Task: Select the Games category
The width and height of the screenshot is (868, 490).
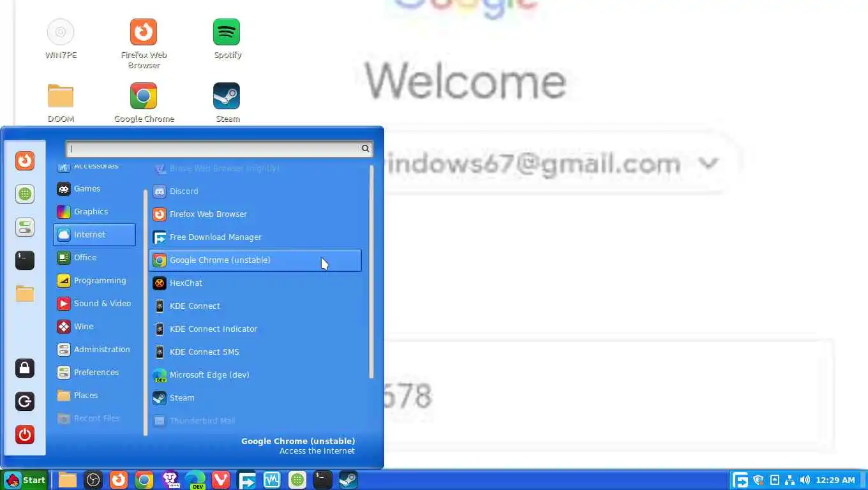Action: [x=94, y=189]
